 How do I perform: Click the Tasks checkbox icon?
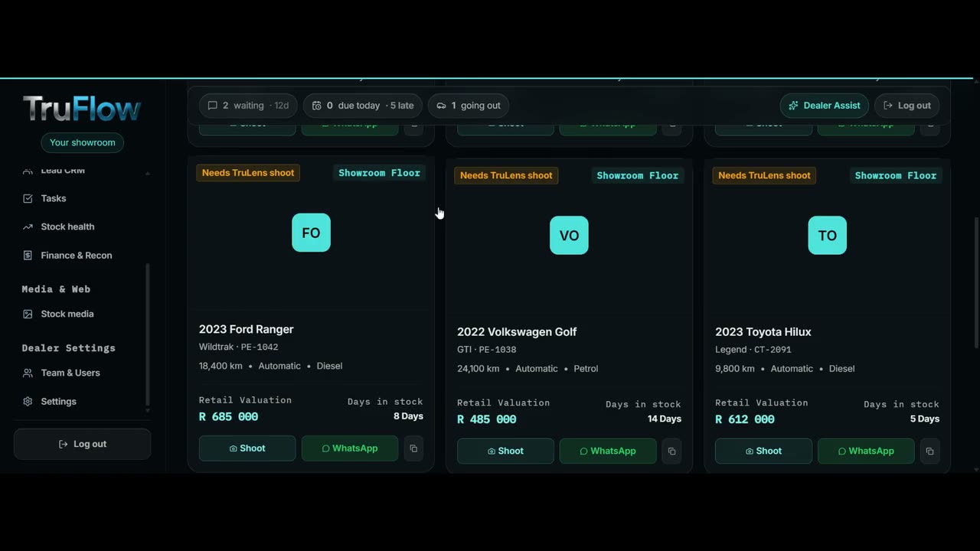pos(28,198)
